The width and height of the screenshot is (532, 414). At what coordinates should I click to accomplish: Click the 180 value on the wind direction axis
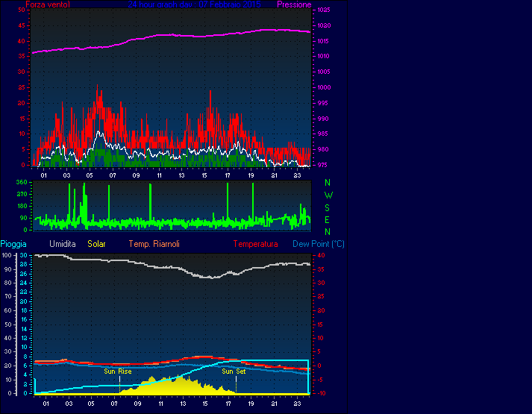[22, 206]
